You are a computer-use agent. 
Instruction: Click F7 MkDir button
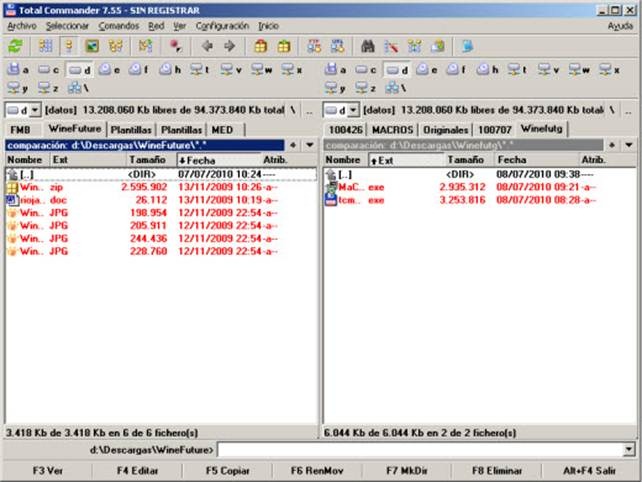407,471
